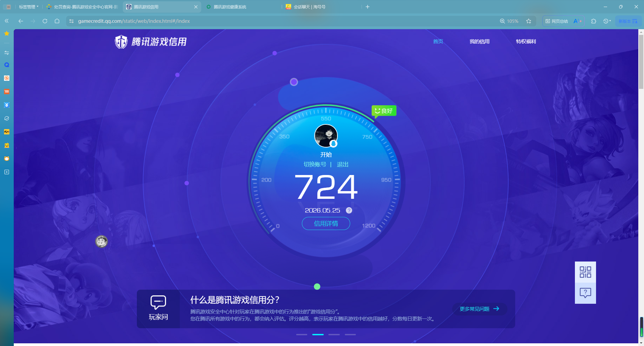The height and width of the screenshot is (346, 644).
Task: Open the extensions puzzle icon
Action: [594, 21]
